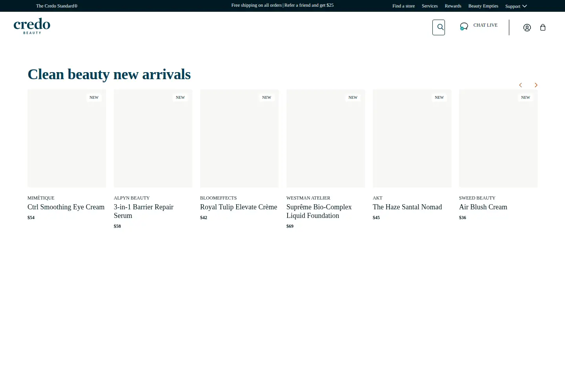Image resolution: width=565 pixels, height=392 pixels.
Task: Click the WESTMAN ATELIER product image
Action: point(326,138)
